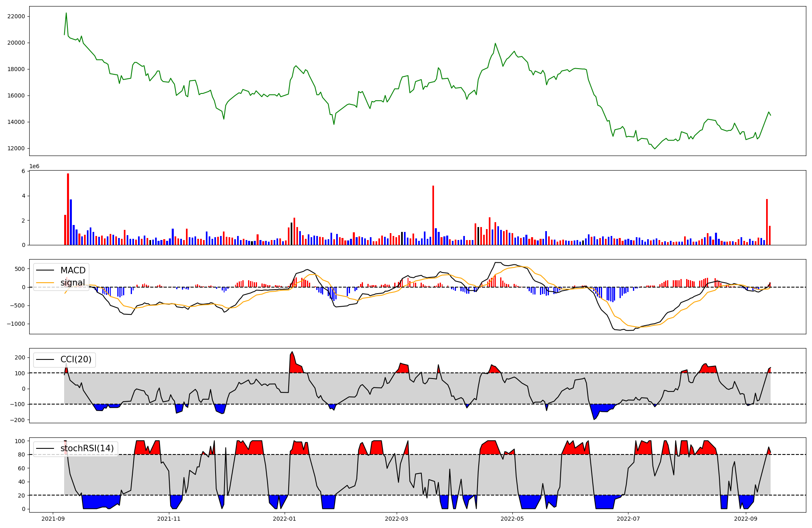812x528 pixels.
Task: Click the March 2022 red volume spike bar
Action: 433,215
